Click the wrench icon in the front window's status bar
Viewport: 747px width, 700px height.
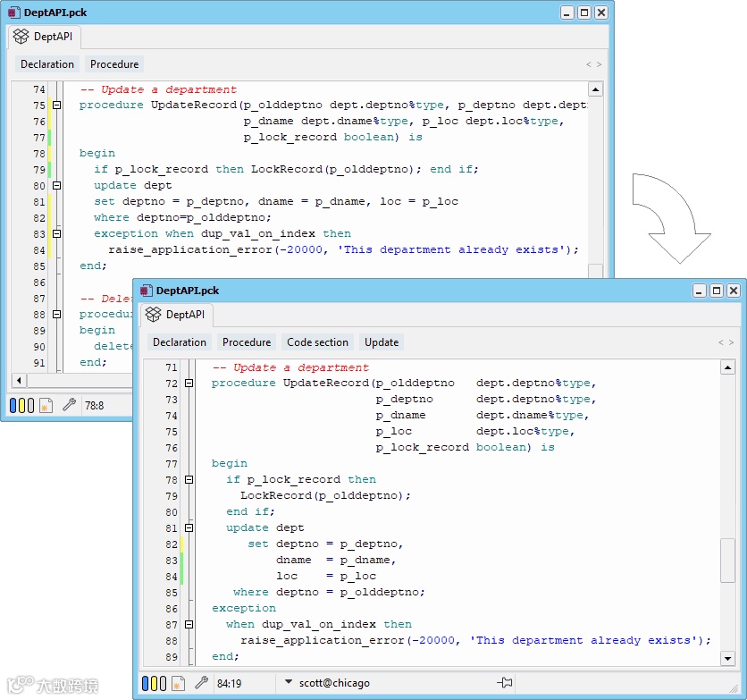pos(201,683)
